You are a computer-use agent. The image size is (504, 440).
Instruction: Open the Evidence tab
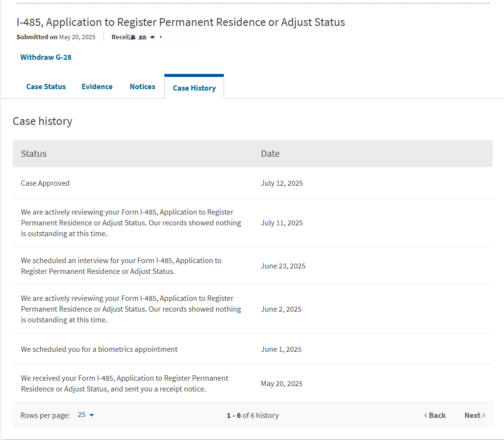coord(97,87)
